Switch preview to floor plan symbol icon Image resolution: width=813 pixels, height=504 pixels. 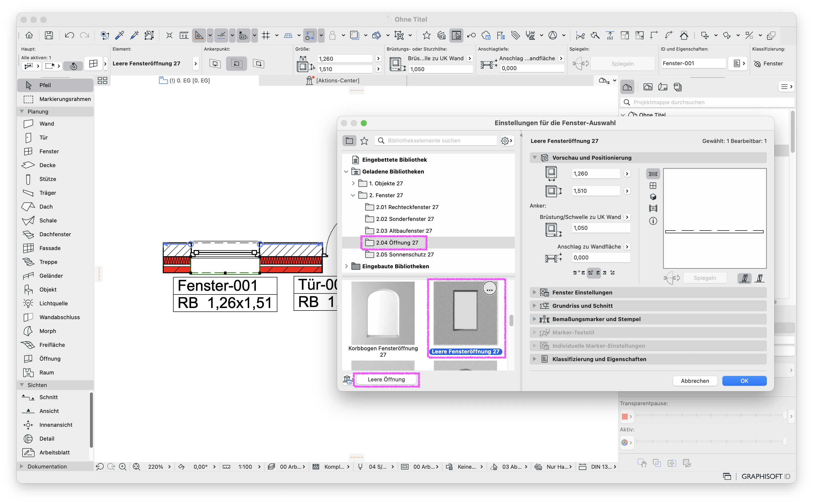(x=653, y=174)
